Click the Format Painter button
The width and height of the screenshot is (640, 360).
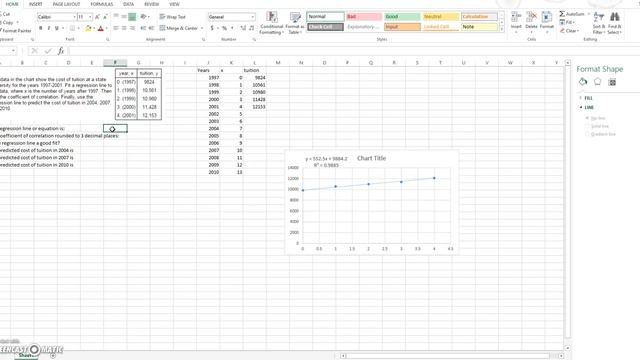pos(16,31)
